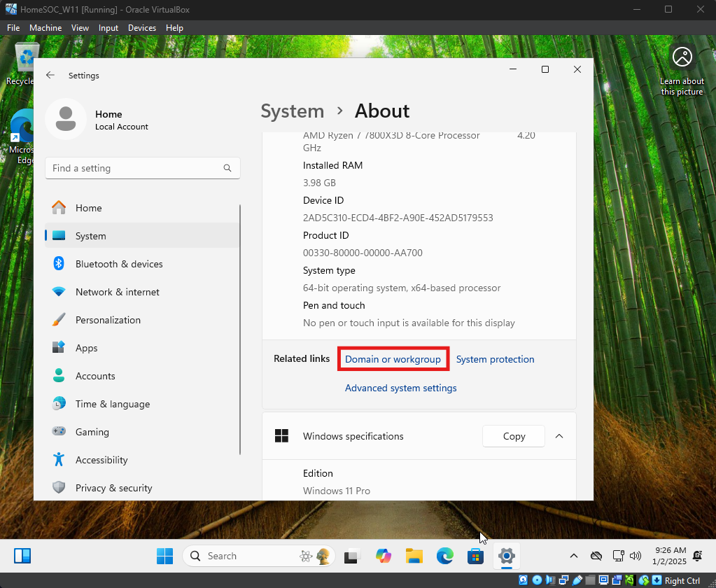This screenshot has height=588, width=716.
Task: Select Gaming in the sidebar
Action: (92, 432)
